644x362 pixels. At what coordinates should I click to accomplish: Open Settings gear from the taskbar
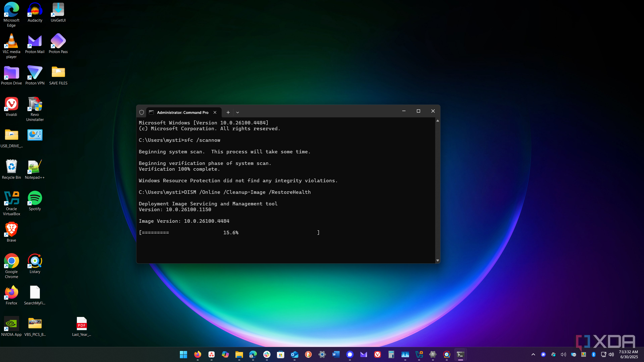322,354
